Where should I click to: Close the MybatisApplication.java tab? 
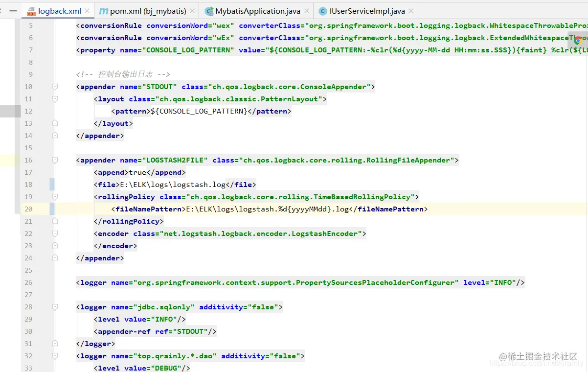pos(307,11)
